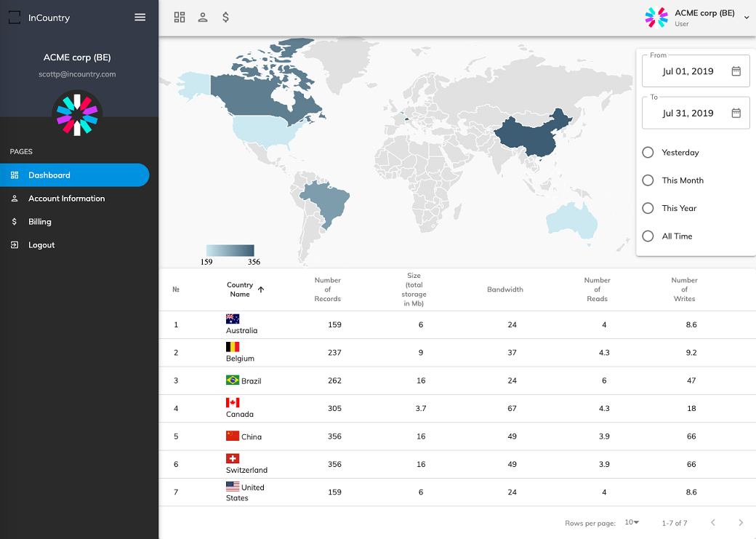Click the sort arrow next to Country Name

[262, 289]
